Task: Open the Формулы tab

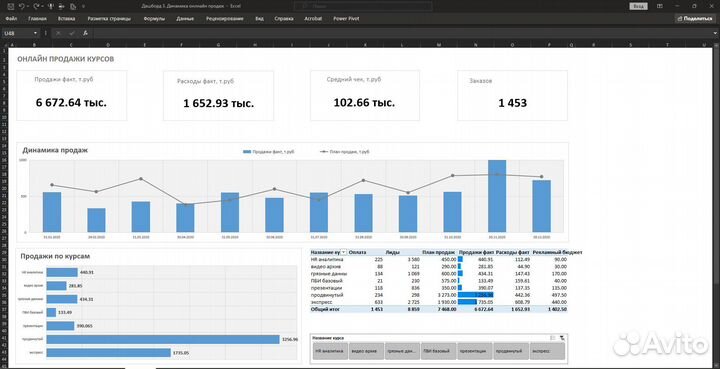Action: [x=154, y=19]
